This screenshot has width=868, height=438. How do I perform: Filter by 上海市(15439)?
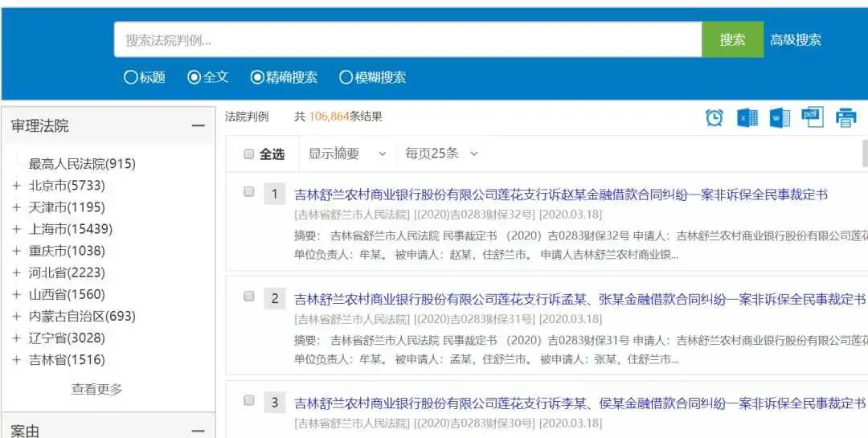pos(70,229)
